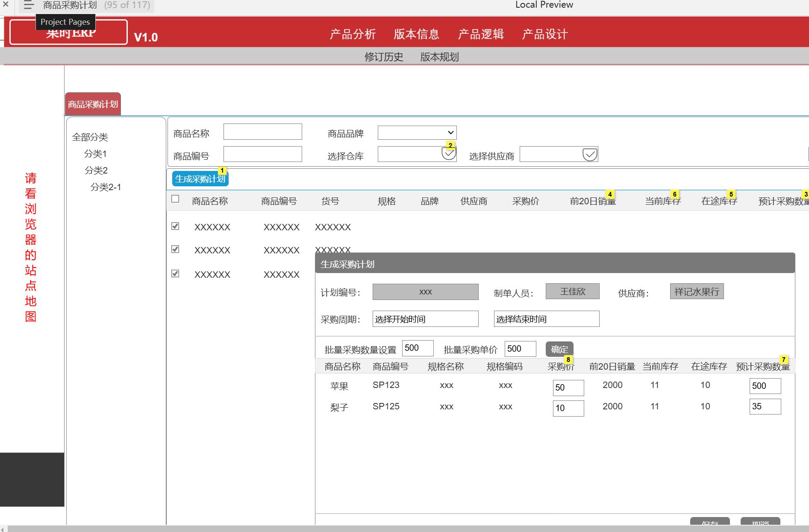Click 请看浏览器的站点地图 sidebar text

(30, 247)
